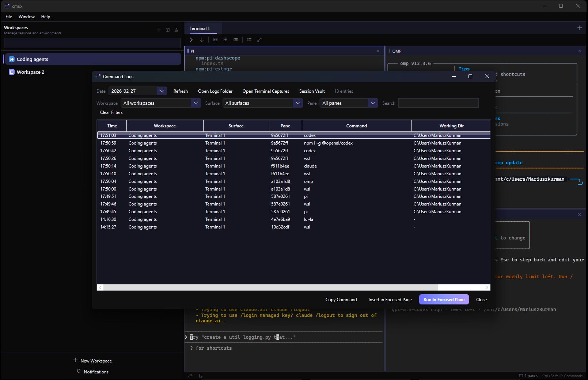Viewport: 588px width, 380px height.
Task: Open the All workspaces filter dropdown
Action: click(x=161, y=103)
